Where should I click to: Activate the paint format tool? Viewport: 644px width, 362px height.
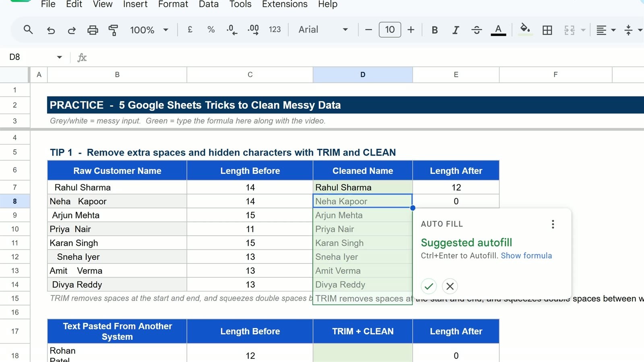coord(114,30)
